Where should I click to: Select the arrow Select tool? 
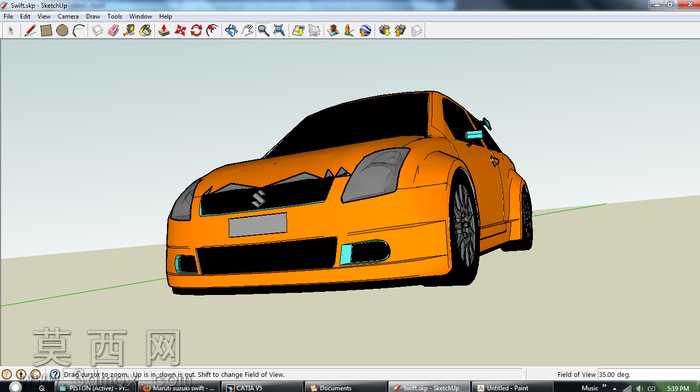11,30
